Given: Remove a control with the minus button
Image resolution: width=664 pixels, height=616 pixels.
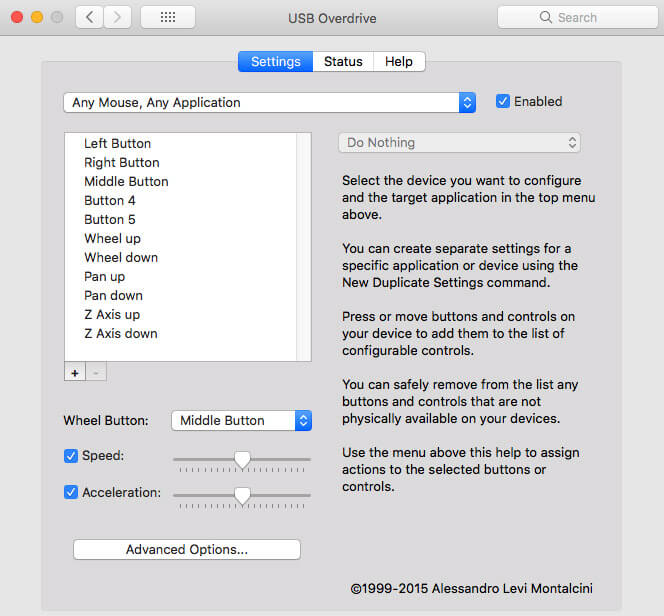Looking at the screenshot, I should [x=96, y=373].
